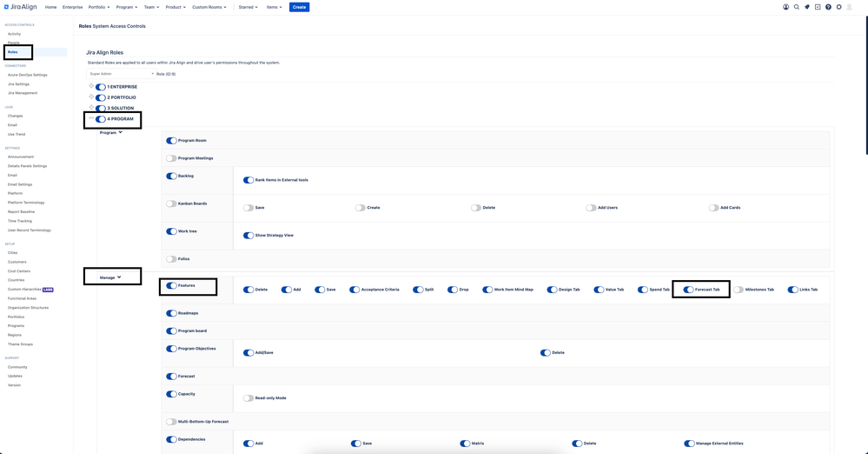Expand the 2 PORTFOLIO tree node
Image resolution: width=868 pixels, height=454 pixels.
tap(91, 97)
